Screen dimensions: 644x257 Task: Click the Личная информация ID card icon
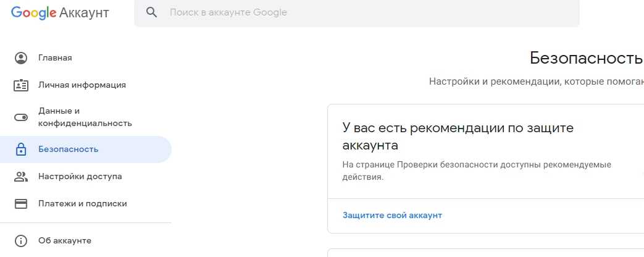coord(21,85)
